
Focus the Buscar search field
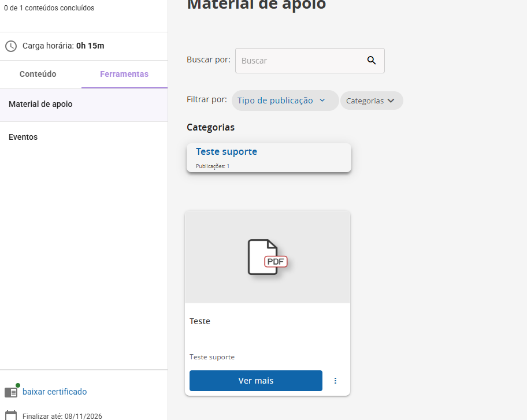click(x=300, y=61)
